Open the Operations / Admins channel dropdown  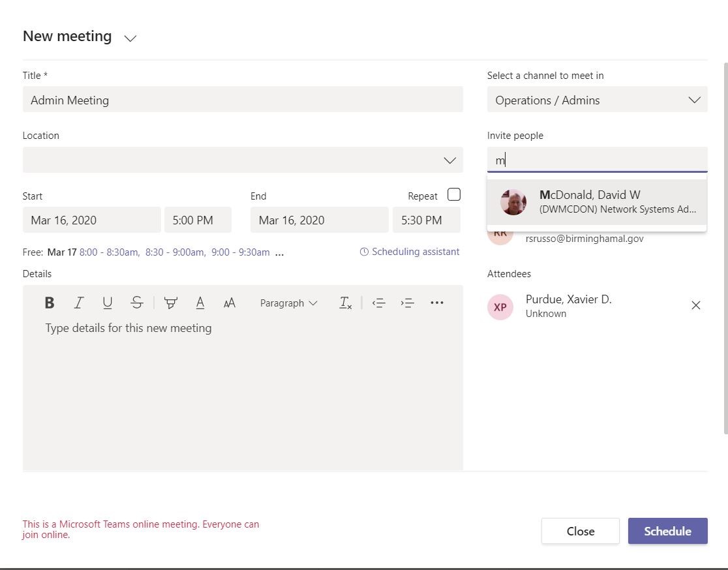[x=597, y=99]
